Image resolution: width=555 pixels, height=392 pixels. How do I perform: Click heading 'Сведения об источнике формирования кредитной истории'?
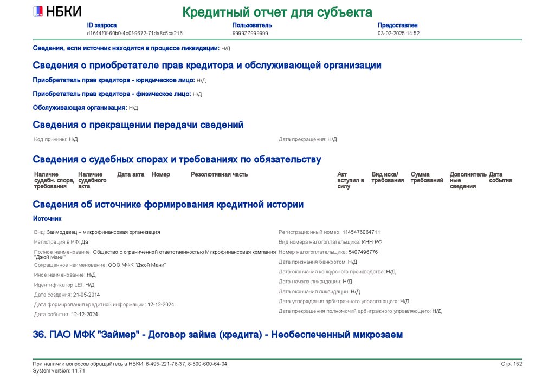coord(168,205)
